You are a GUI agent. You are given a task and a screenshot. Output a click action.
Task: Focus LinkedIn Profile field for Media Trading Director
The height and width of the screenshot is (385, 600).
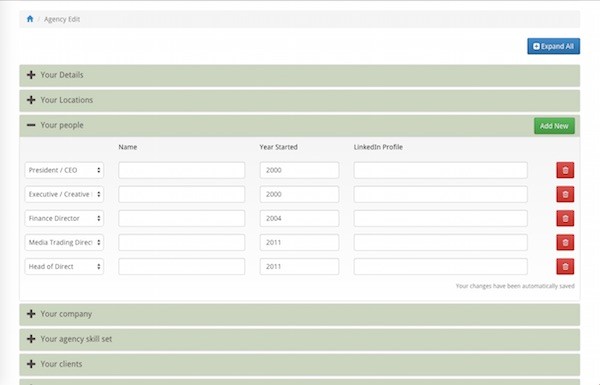440,243
